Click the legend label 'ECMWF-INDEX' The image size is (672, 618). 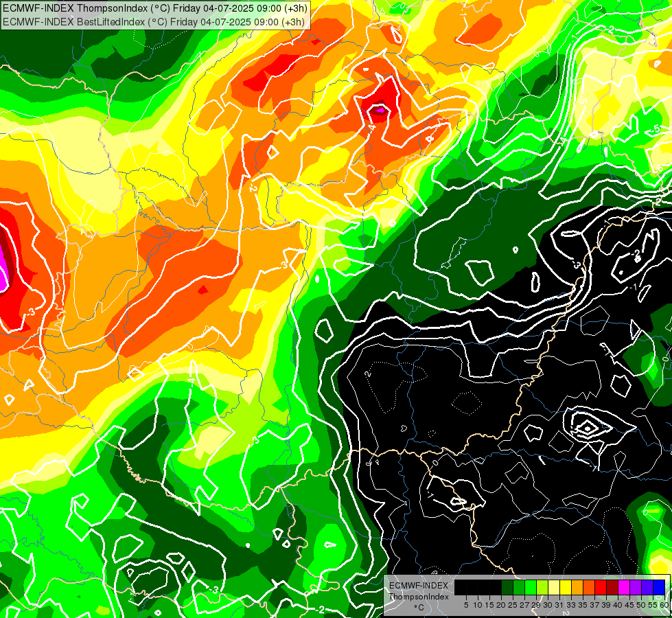coord(418,586)
